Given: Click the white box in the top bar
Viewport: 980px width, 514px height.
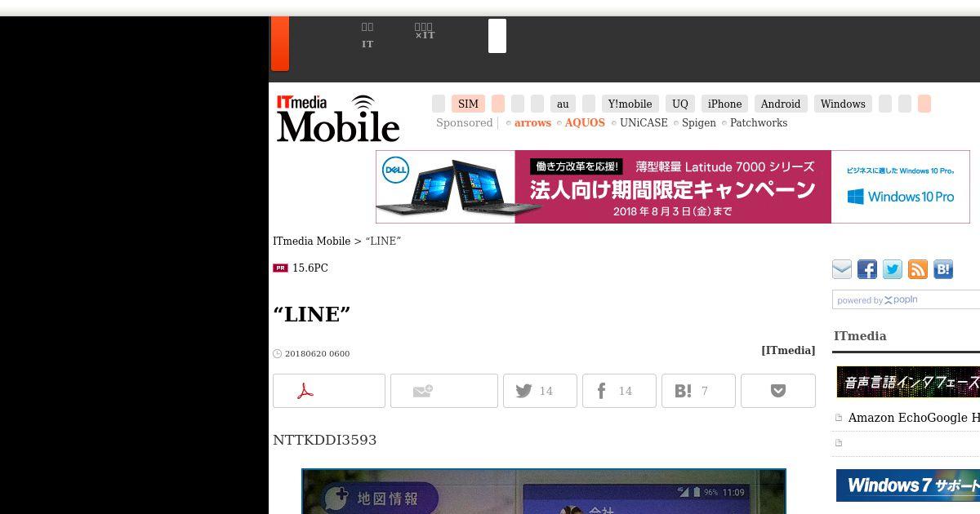Looking at the screenshot, I should pyautogui.click(x=497, y=36).
